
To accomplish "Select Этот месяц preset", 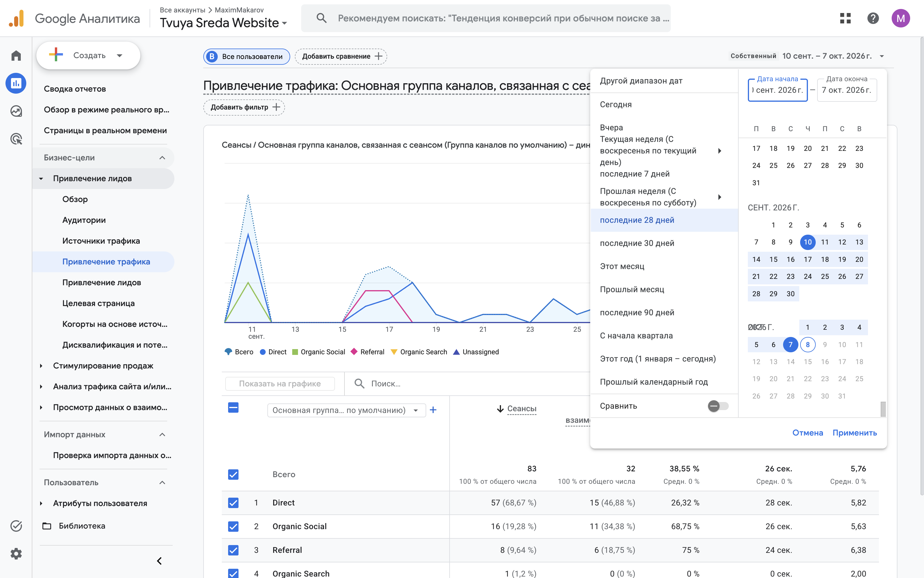I will coord(664,266).
